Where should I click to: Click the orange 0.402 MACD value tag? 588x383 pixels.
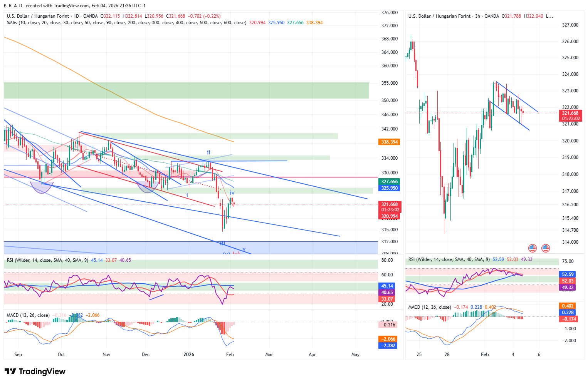point(567,306)
